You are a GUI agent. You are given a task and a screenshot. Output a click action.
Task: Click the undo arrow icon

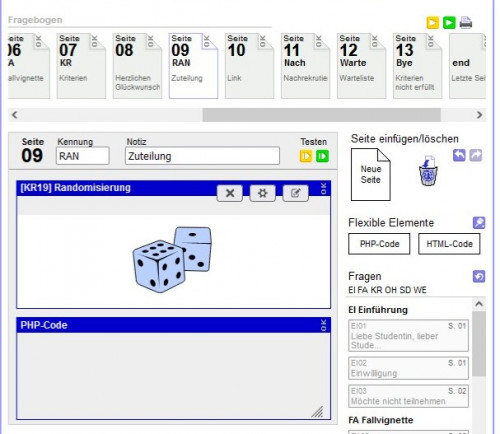459,155
